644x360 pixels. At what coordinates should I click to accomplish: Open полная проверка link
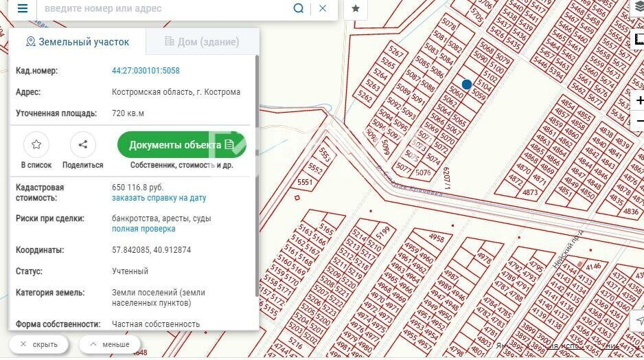[143, 229]
